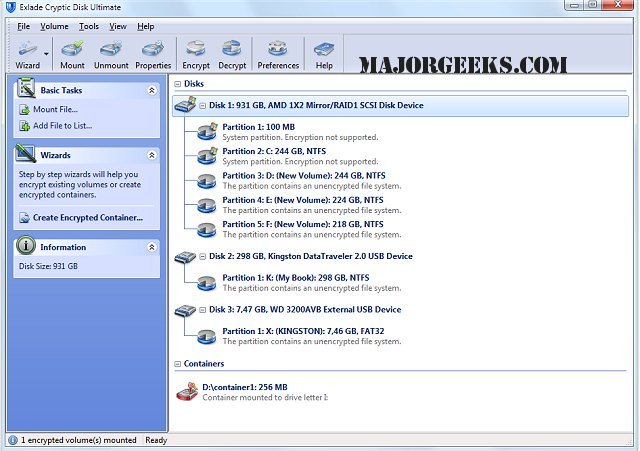
Task: Select Partition 1: K: (My Book)
Action: coord(296,278)
